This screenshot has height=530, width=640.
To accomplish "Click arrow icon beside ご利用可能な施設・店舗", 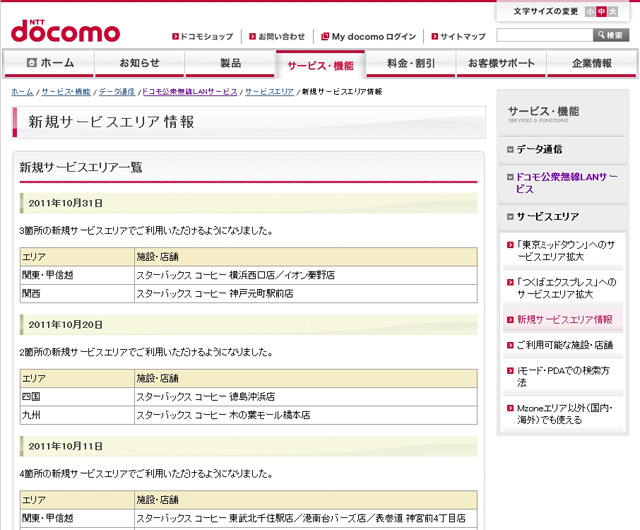I will (510, 345).
